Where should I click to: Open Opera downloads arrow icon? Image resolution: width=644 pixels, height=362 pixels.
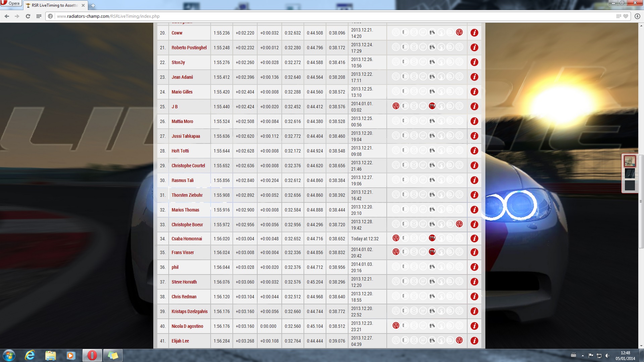(x=637, y=16)
